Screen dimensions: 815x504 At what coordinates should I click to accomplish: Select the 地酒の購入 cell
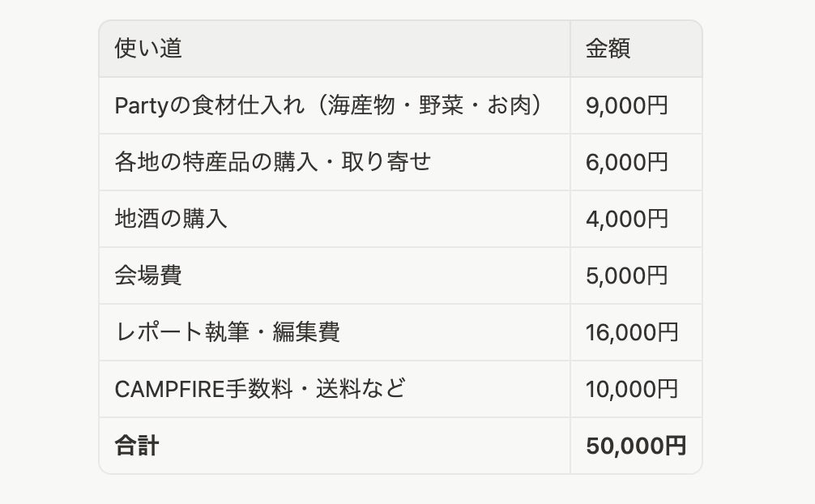(171, 219)
